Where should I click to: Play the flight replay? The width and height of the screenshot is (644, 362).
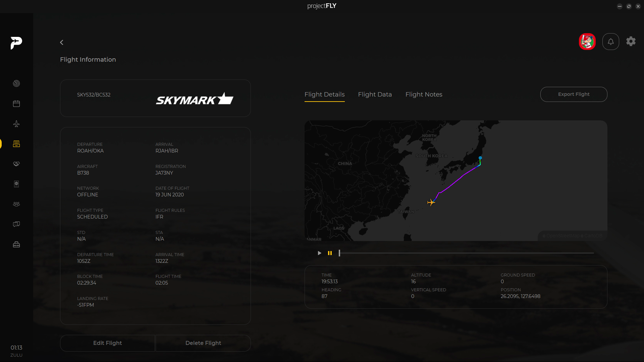tap(319, 253)
